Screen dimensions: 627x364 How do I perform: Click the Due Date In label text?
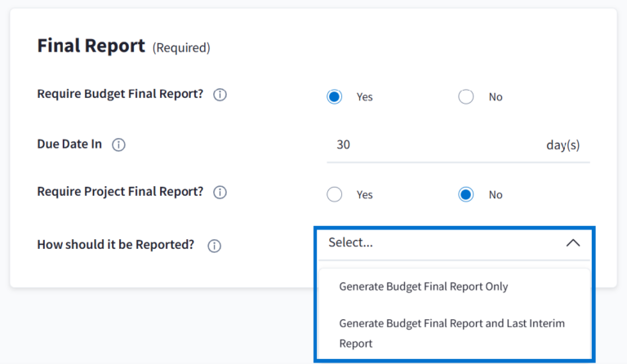point(69,144)
